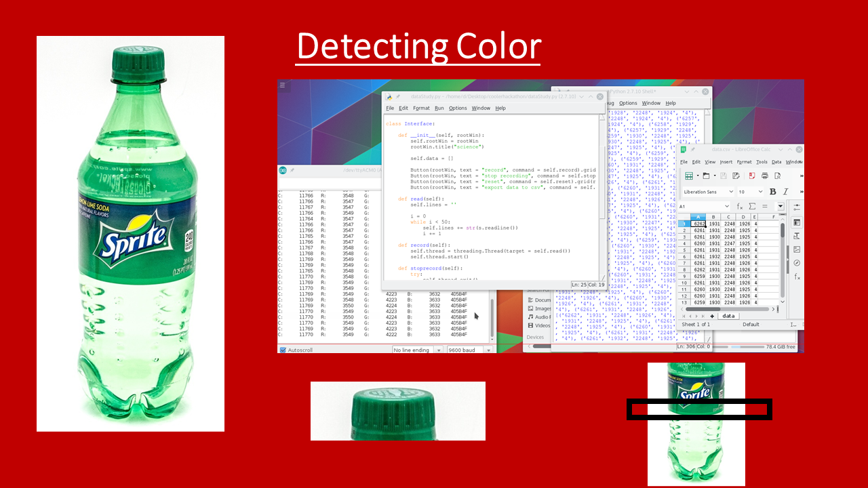This screenshot has height=488, width=868.
Task: Click the 'Detecting Color' slide title
Action: (418, 47)
